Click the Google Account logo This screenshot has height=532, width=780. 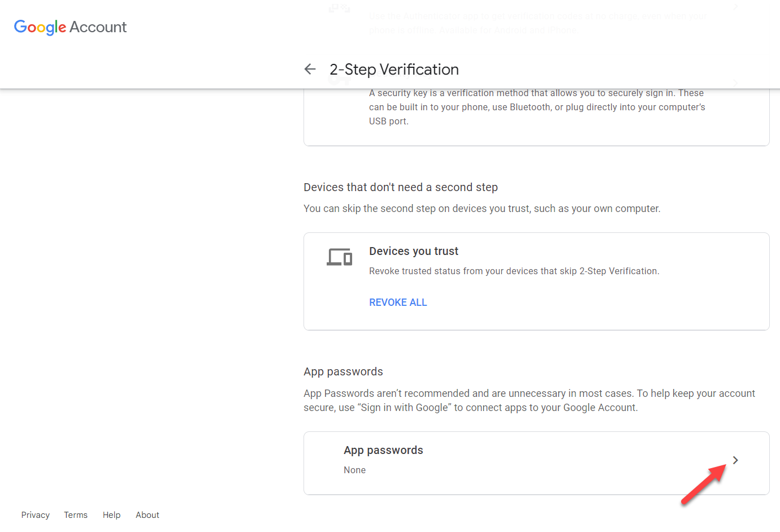tap(70, 27)
